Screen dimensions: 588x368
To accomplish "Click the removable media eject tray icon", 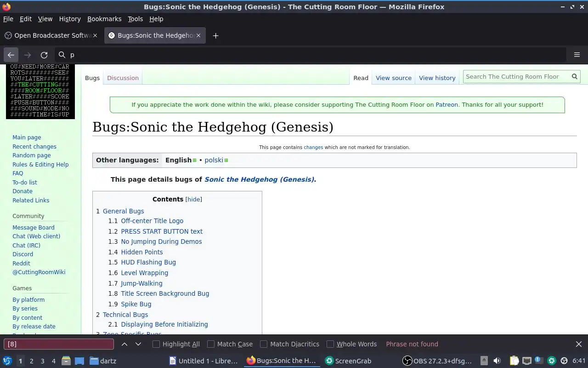I will click(x=484, y=361).
